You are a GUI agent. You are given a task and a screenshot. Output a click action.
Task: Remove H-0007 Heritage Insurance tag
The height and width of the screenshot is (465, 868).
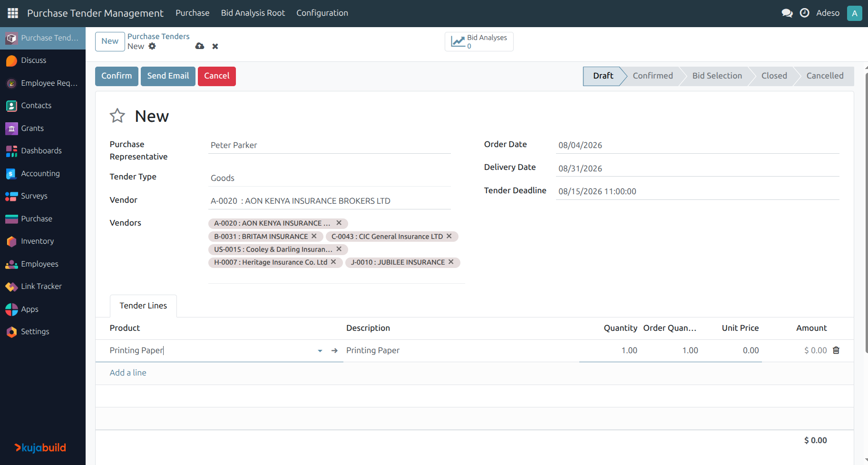tap(333, 262)
